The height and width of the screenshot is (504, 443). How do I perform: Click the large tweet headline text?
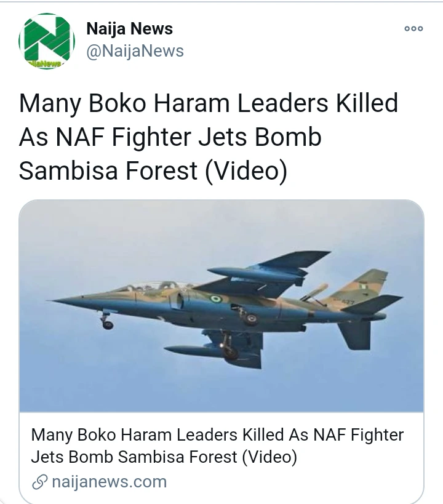[x=209, y=137]
